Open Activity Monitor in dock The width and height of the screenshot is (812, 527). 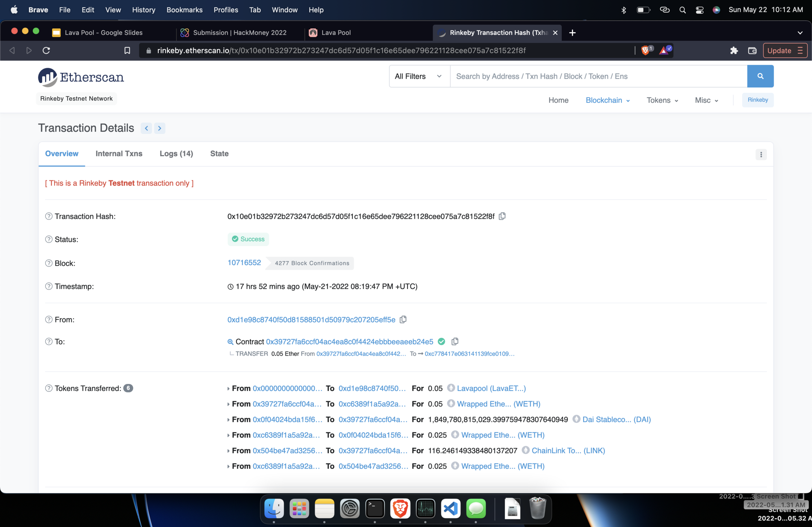pos(425,508)
